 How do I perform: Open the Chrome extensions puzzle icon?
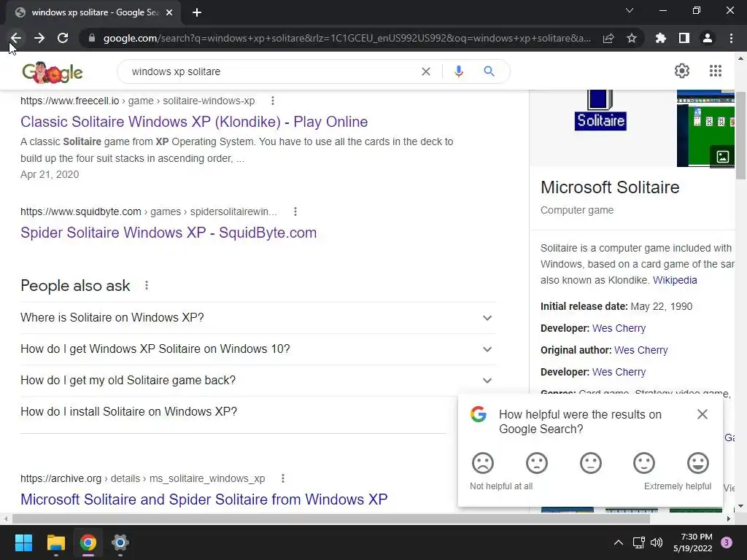pyautogui.click(x=661, y=38)
